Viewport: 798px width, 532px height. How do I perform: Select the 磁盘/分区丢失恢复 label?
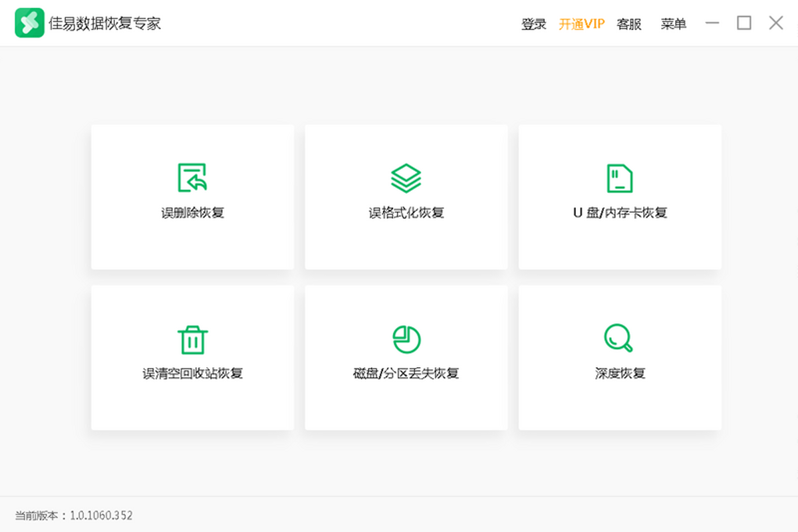coord(406,373)
